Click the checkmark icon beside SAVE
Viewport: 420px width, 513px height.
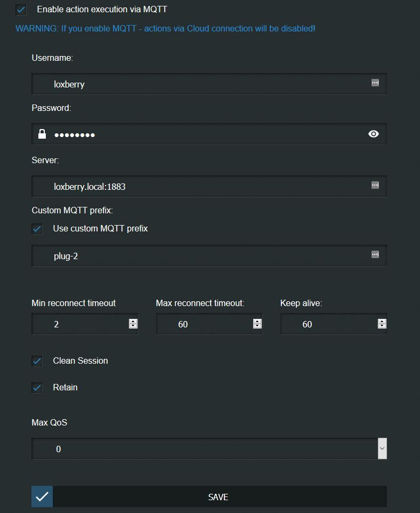tap(42, 496)
